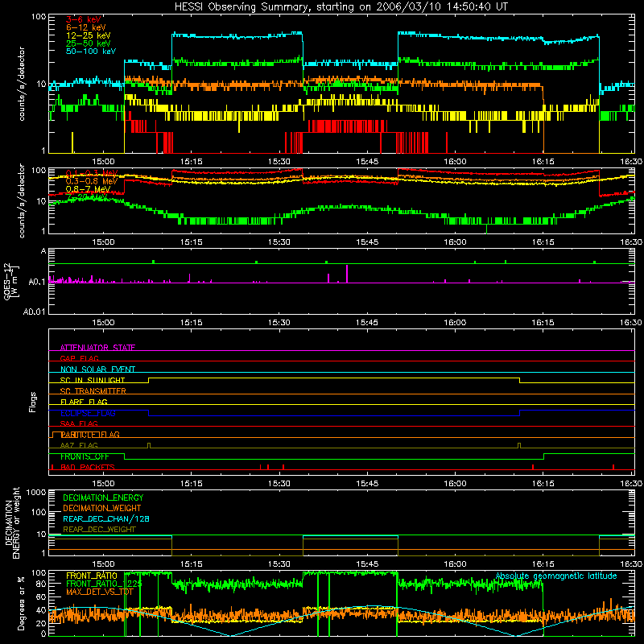The width and height of the screenshot is (644, 644).
Task: Click the BAD_PACKETS label
Action: coord(88,467)
